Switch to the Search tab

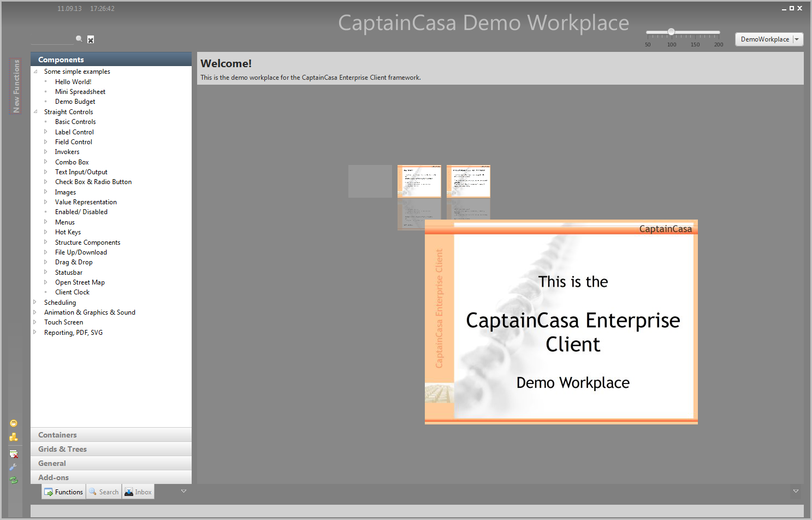point(104,492)
